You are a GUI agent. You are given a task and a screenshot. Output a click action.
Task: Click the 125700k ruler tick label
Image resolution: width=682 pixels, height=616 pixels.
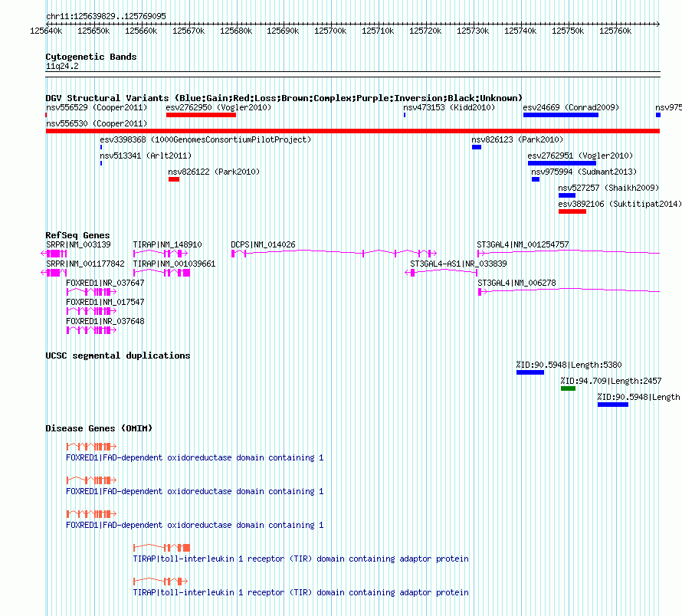coord(330,31)
